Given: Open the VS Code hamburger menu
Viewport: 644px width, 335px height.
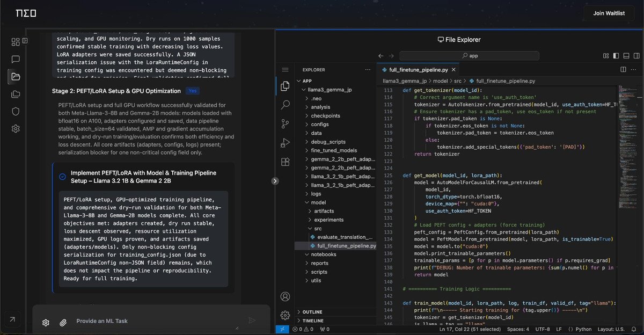Looking at the screenshot, I should 285,70.
